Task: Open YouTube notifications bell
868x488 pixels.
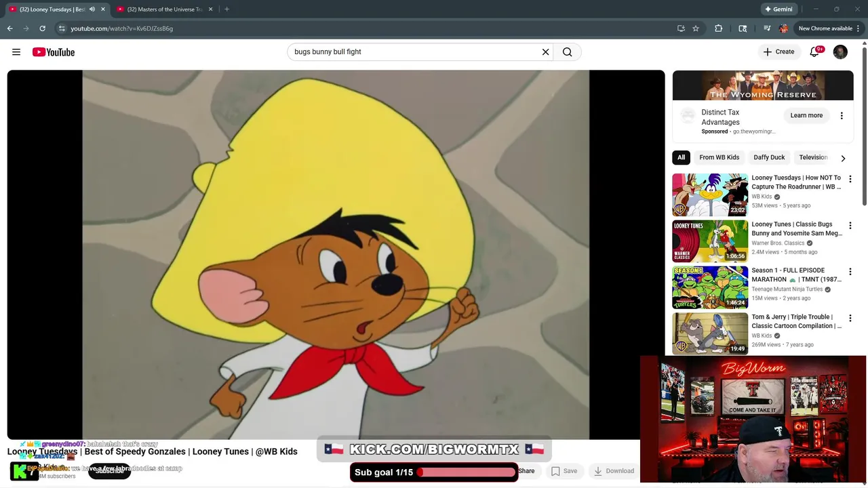Action: (814, 52)
